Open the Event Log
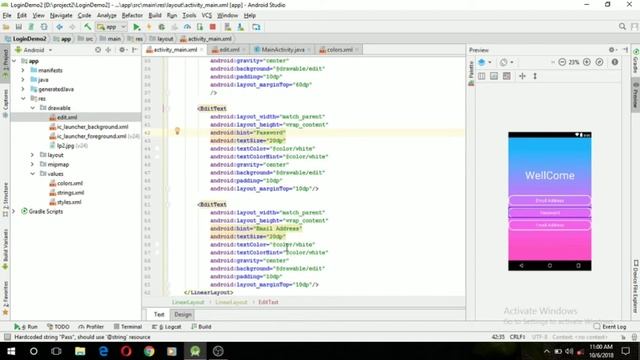 pos(610,327)
